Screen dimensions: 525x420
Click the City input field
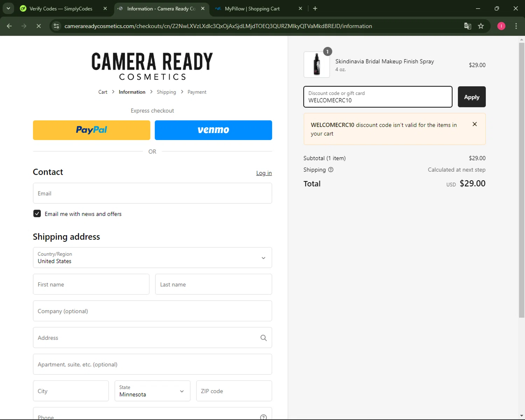[x=71, y=391]
